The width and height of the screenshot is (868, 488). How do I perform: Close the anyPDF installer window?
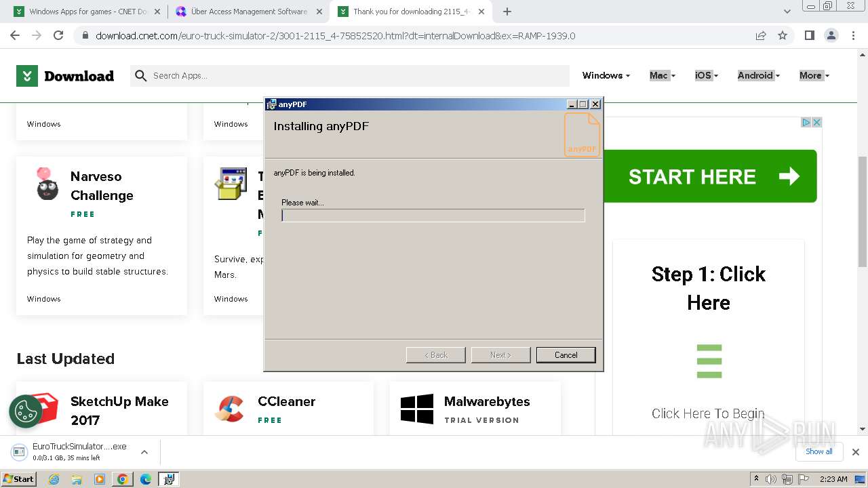[595, 104]
